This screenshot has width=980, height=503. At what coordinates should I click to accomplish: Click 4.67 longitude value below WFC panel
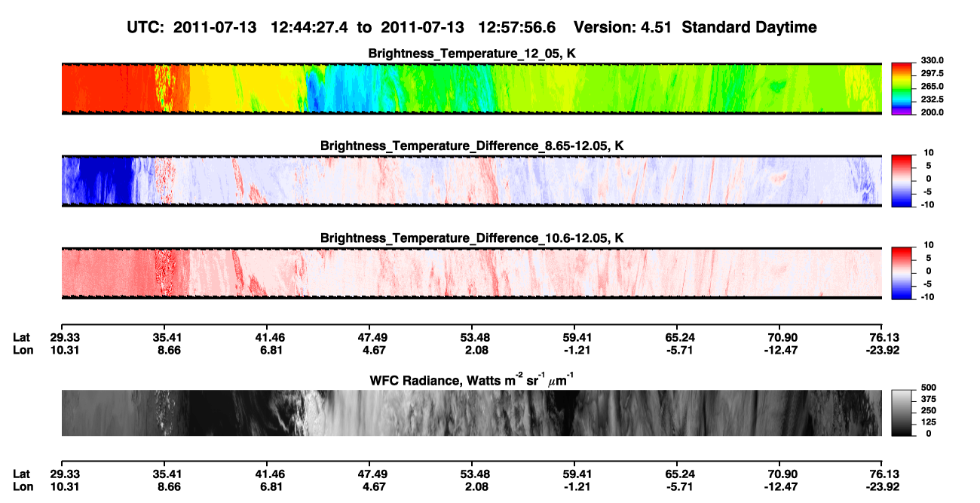[372, 487]
